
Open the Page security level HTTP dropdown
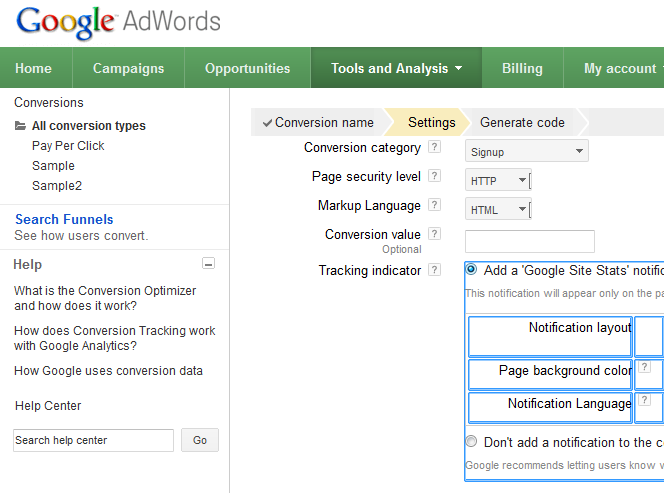pyautogui.click(x=497, y=180)
